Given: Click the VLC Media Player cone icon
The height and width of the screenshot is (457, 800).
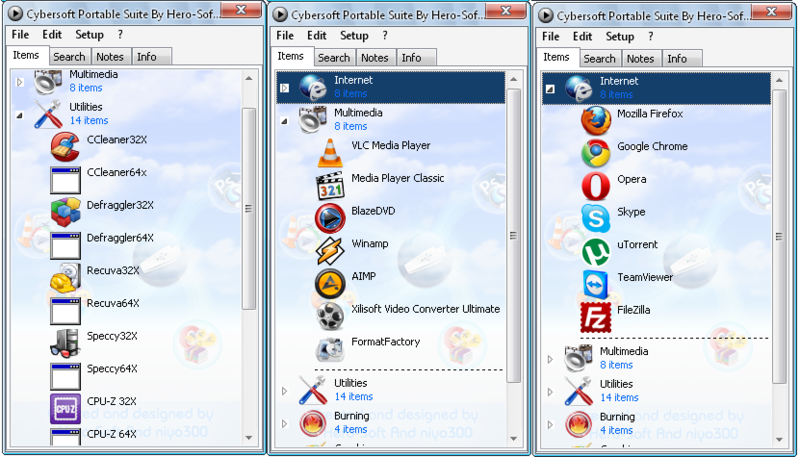Looking at the screenshot, I should tap(330, 153).
